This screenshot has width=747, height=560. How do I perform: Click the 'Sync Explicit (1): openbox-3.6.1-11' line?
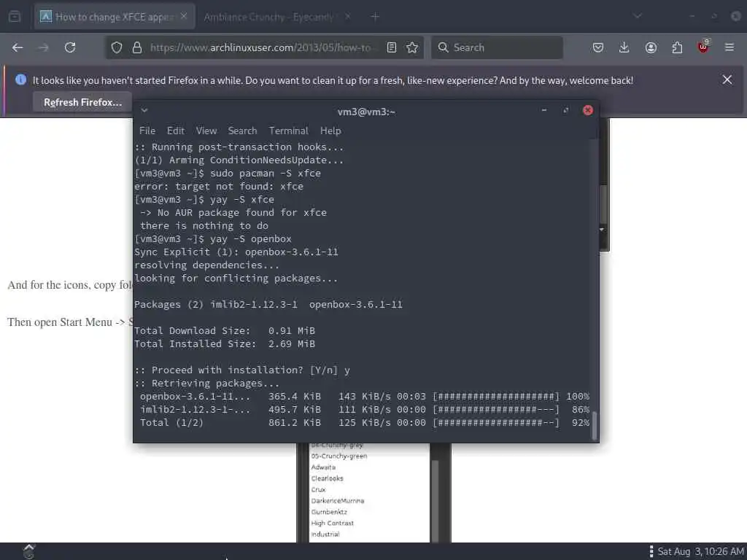[236, 252]
